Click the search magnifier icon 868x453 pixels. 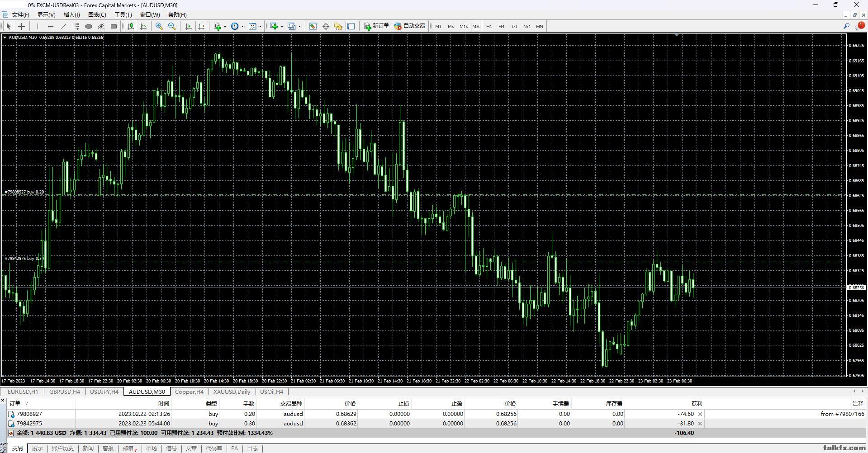[x=846, y=26]
